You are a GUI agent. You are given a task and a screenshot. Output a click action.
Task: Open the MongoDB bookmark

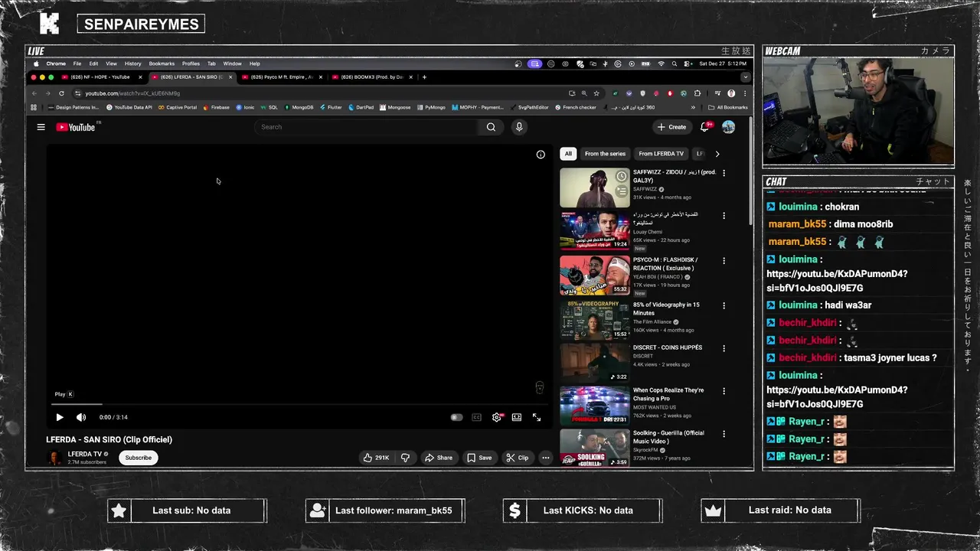pos(299,108)
